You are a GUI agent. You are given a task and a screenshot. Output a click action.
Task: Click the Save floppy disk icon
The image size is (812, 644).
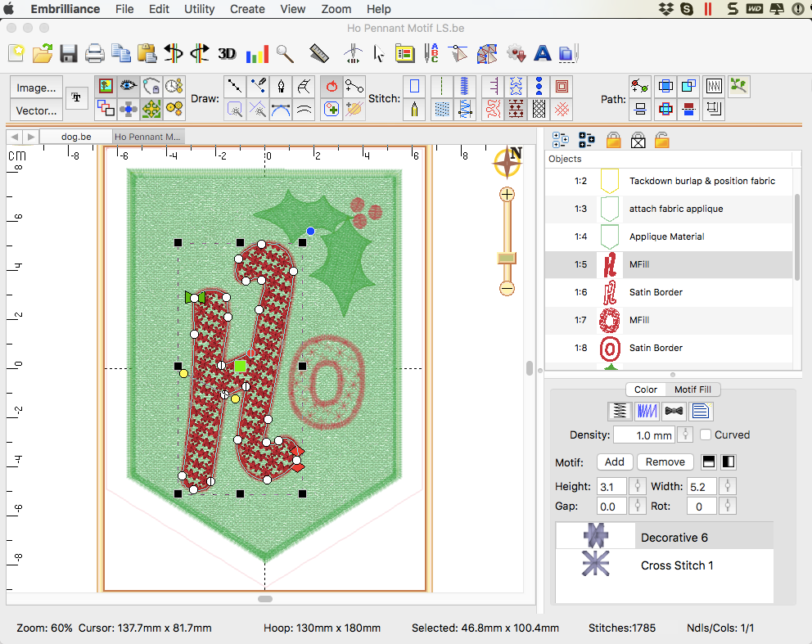[x=69, y=54]
